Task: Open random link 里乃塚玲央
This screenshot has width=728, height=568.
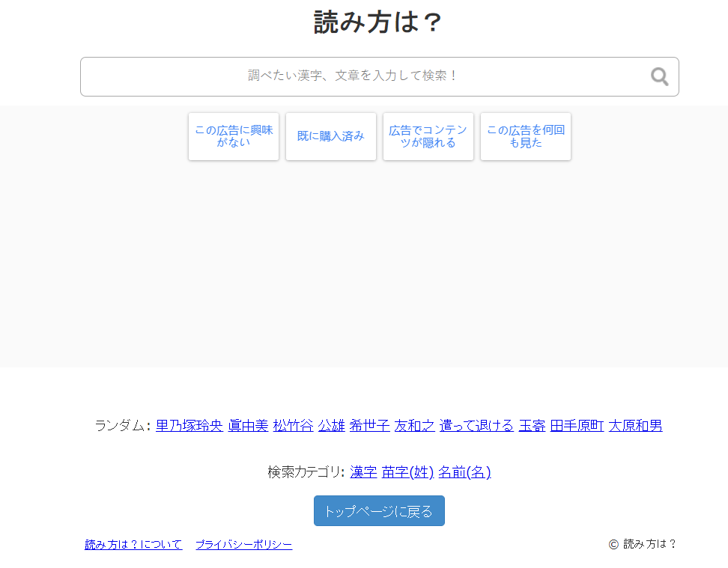Action: [x=189, y=426]
